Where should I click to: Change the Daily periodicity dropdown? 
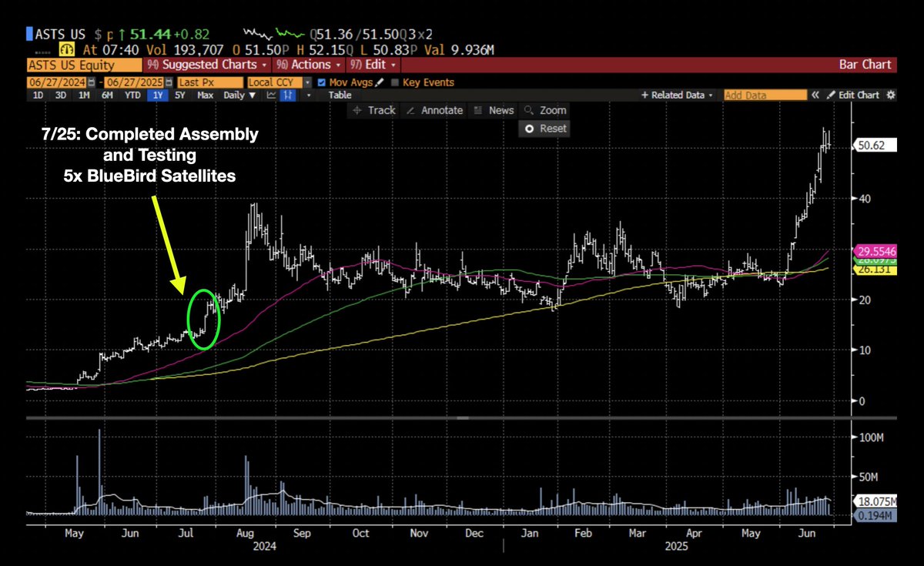click(239, 95)
